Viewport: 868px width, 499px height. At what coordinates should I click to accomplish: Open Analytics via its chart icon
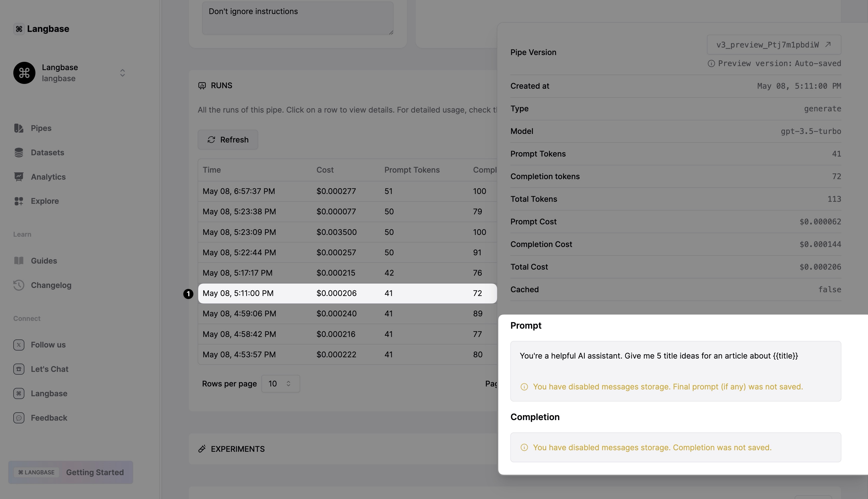tap(19, 177)
